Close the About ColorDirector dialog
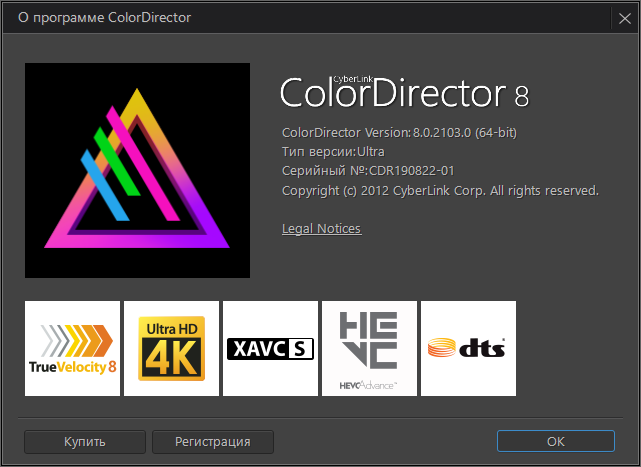This screenshot has width=641, height=467. click(623, 17)
